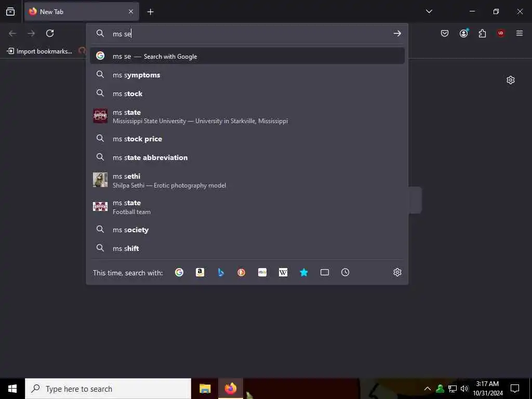Click the taskbar 'Type here to search' box
This screenshot has height=399, width=532.
pos(108,389)
